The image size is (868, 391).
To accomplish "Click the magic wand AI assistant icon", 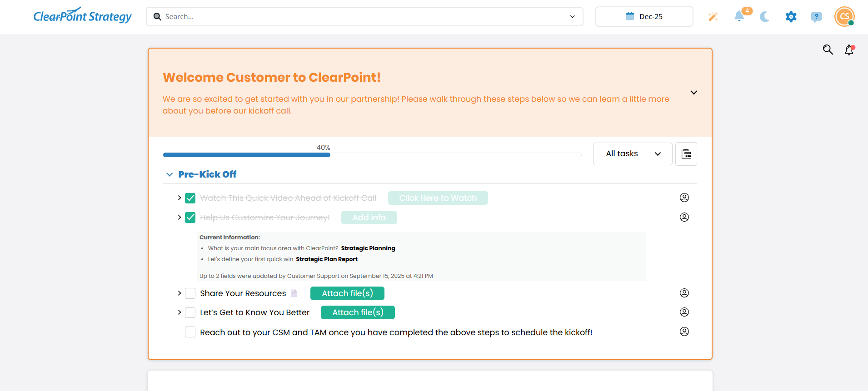I will [713, 17].
